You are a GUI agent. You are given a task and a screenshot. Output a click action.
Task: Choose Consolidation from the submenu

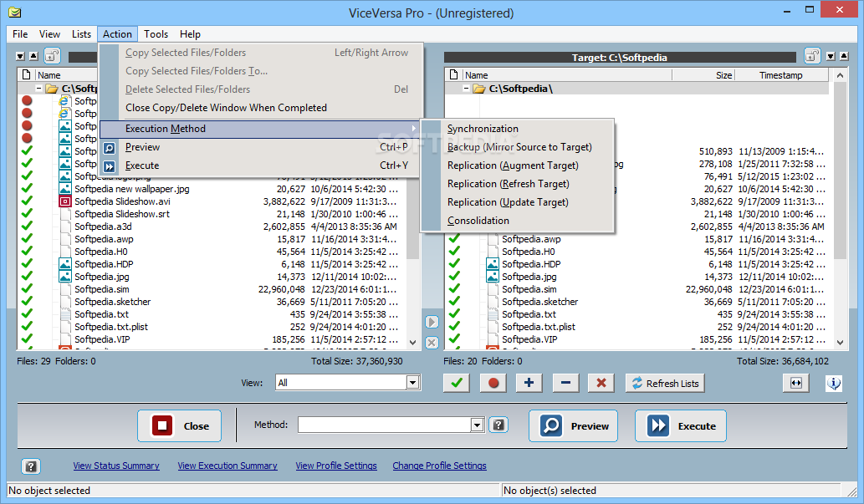tap(517, 221)
